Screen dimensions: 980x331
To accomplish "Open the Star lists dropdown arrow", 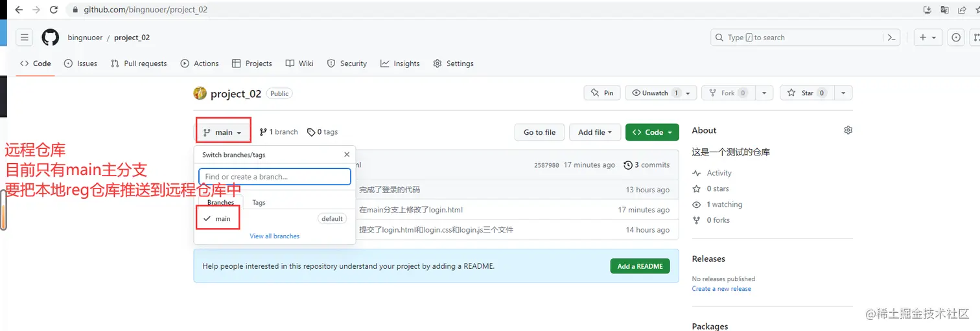I will pyautogui.click(x=843, y=93).
